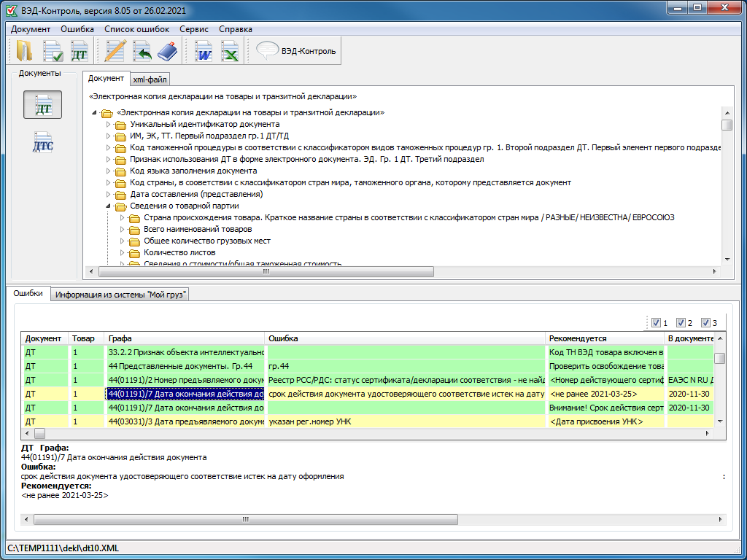Image resolution: width=747 pixels, height=560 pixels.
Task: Open the 'Информация из системы Мой груз' tab
Action: click(121, 295)
